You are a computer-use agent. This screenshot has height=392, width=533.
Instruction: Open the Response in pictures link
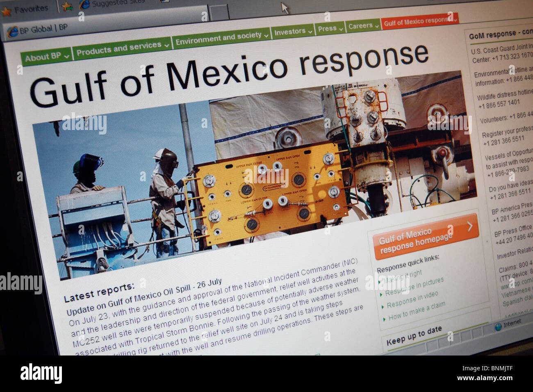415,287
